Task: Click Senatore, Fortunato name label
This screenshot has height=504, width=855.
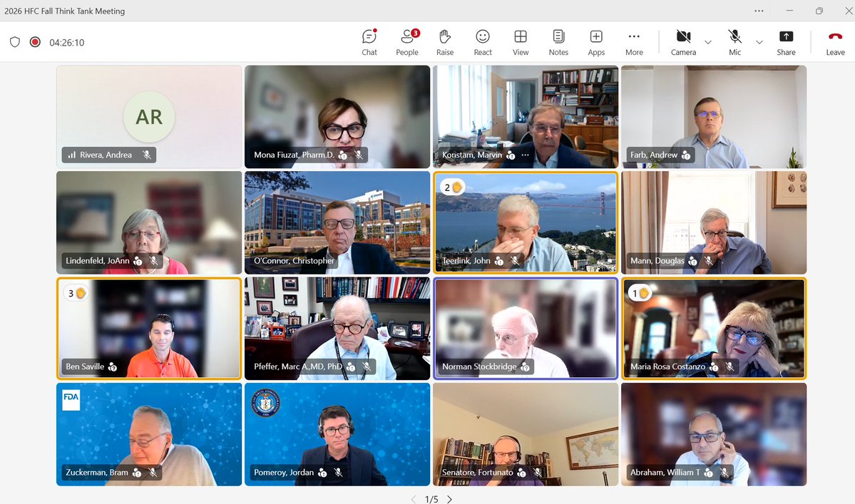Action: [477, 473]
